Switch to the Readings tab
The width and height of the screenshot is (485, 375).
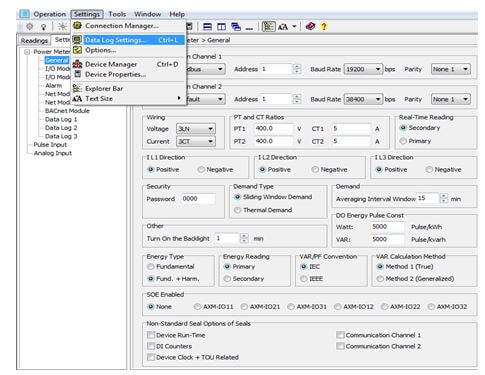pos(34,40)
